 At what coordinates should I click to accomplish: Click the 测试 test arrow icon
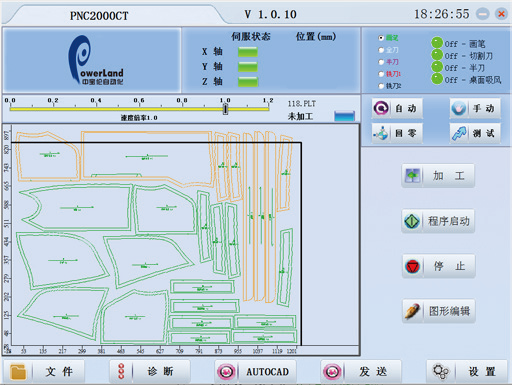click(459, 133)
